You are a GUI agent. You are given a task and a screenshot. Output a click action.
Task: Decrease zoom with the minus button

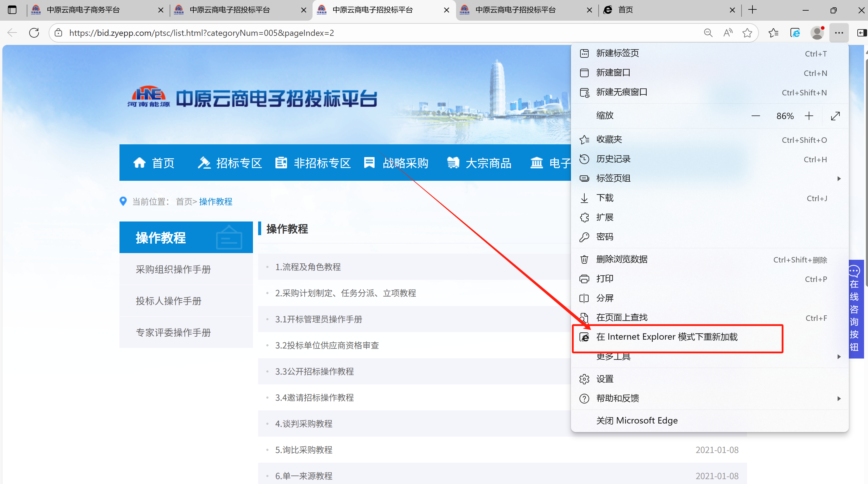(x=756, y=116)
